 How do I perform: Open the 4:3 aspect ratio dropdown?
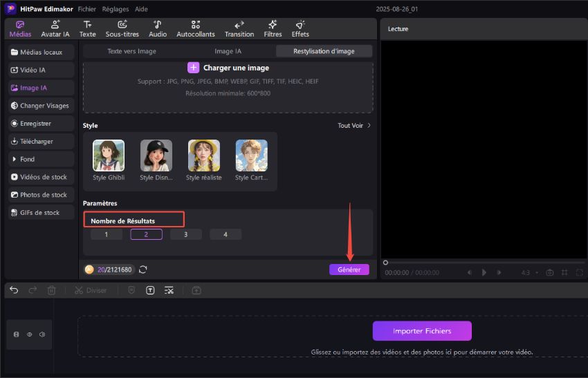529,273
